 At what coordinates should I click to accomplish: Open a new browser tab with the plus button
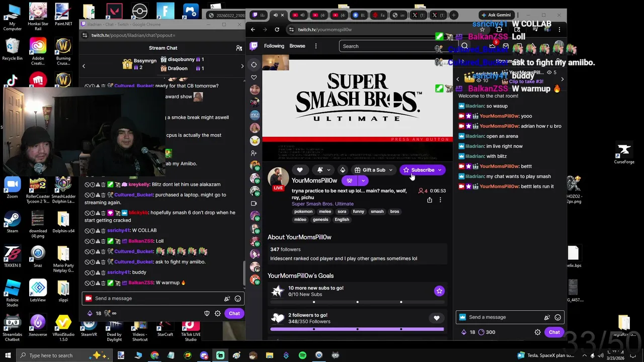coord(453,15)
